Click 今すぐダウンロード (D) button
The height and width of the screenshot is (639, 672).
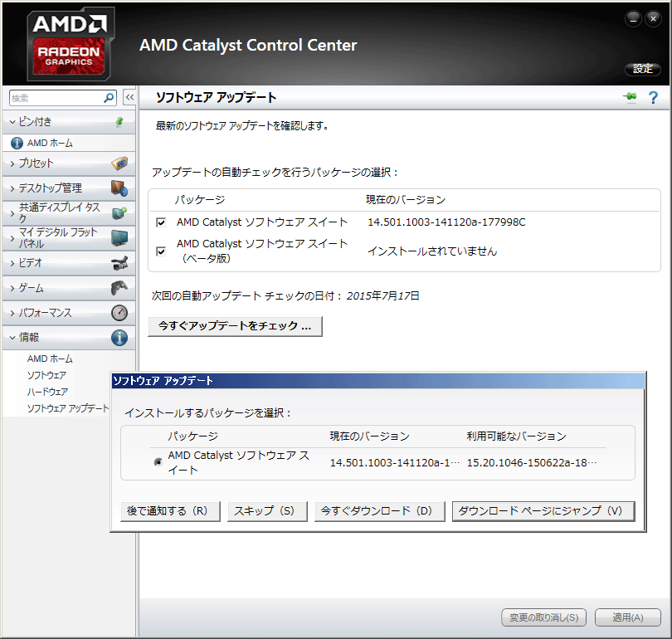380,511
